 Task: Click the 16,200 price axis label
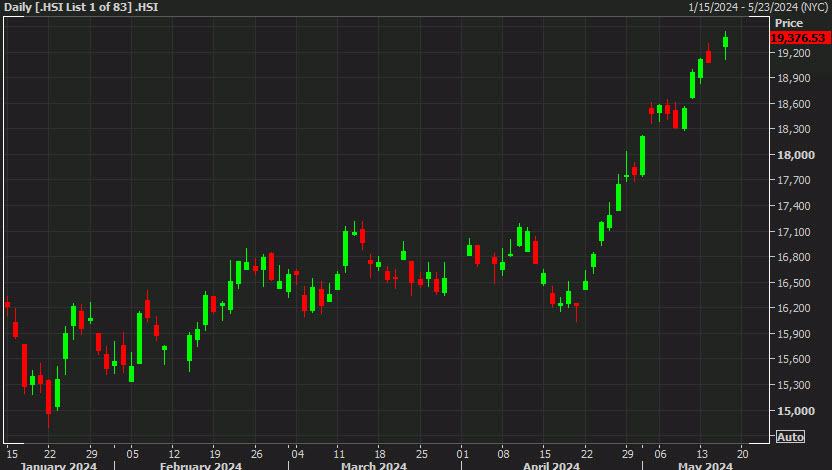(794, 308)
